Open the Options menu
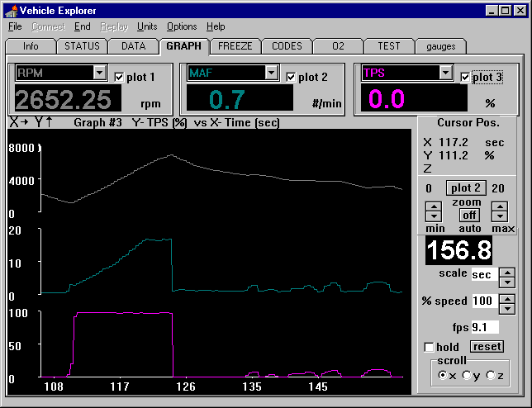 pyautogui.click(x=182, y=26)
